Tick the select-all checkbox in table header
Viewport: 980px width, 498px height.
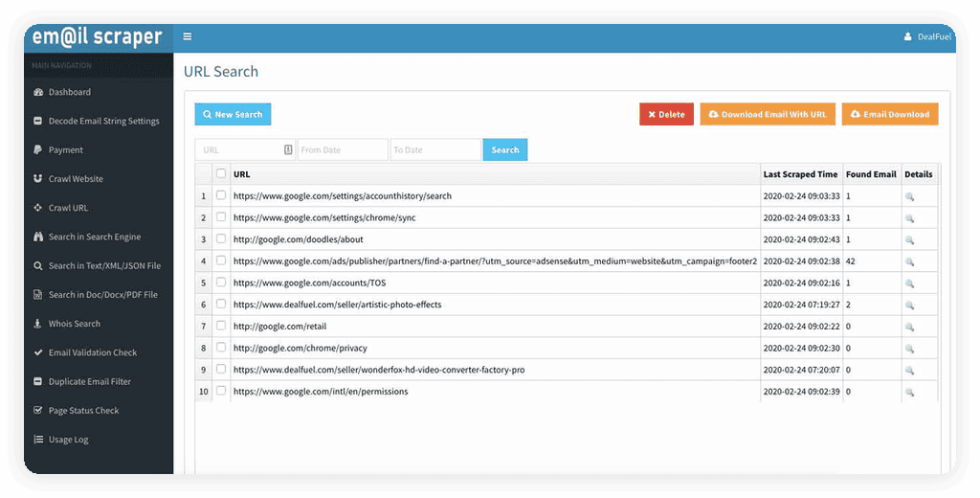click(x=221, y=173)
